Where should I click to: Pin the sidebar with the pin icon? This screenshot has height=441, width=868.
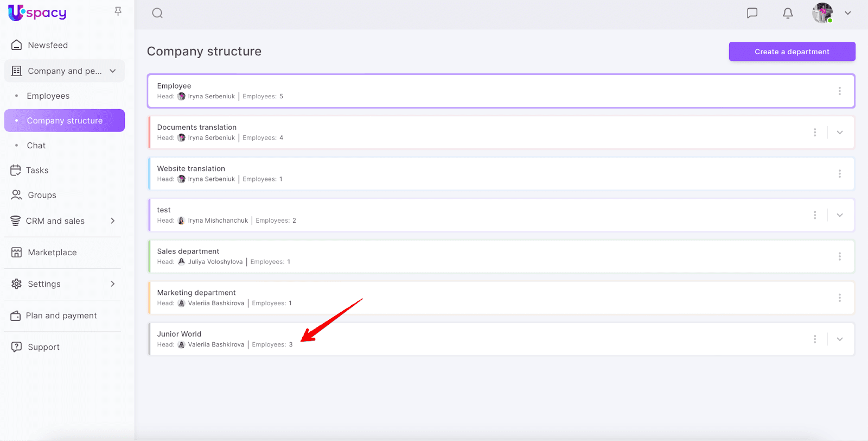point(118,11)
